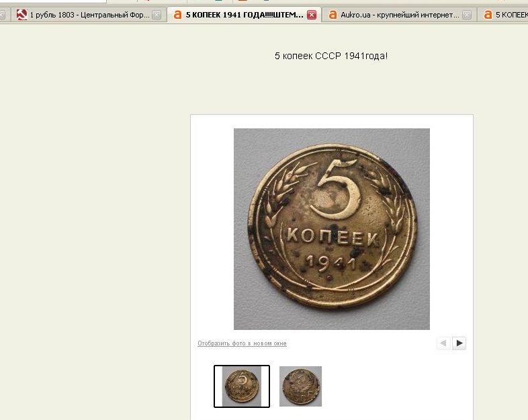This screenshot has height=420, width=528.
Task: Click the large 1941 coin photo
Action: (x=332, y=229)
